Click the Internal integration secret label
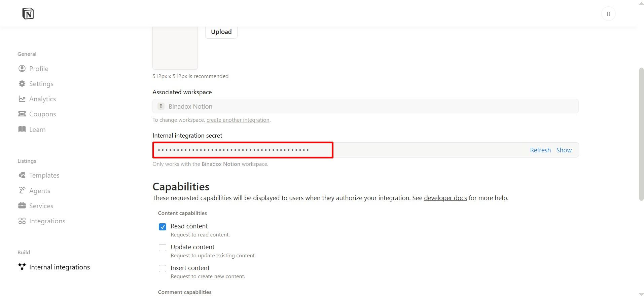The height and width of the screenshot is (297, 644). (x=187, y=136)
